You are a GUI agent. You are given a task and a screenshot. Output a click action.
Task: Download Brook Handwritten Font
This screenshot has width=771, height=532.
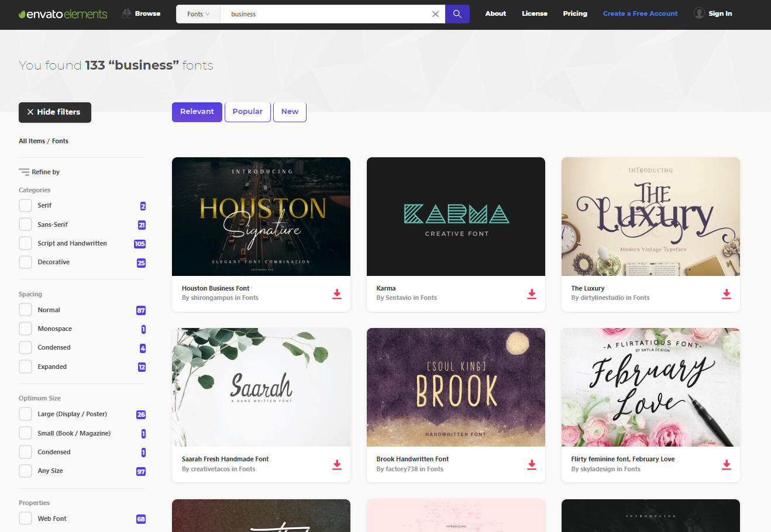click(x=532, y=465)
